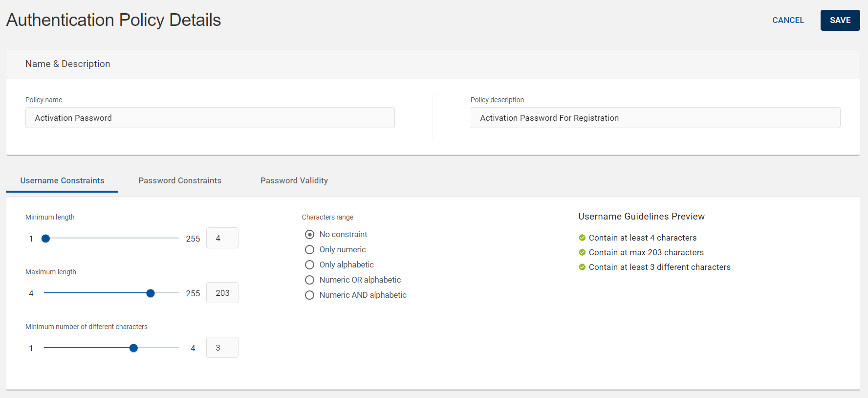Choose the Only numeric radio option
The width and height of the screenshot is (868, 398).
pos(309,250)
